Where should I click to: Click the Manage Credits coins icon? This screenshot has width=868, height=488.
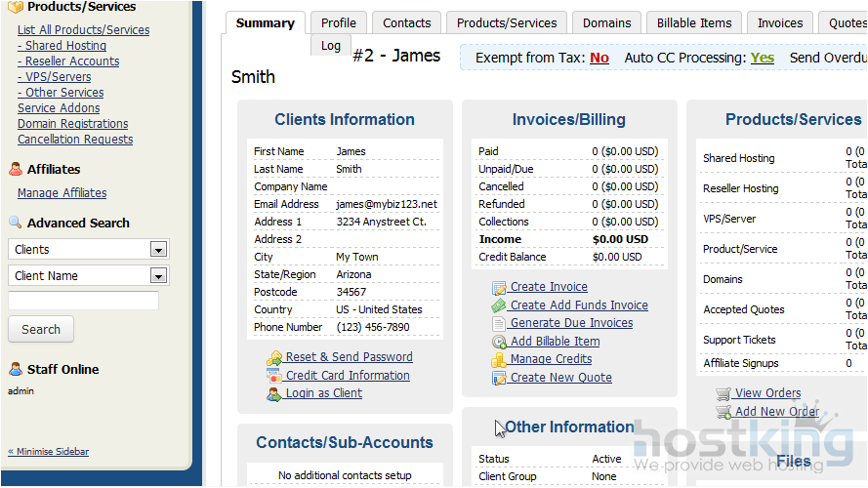[499, 360]
